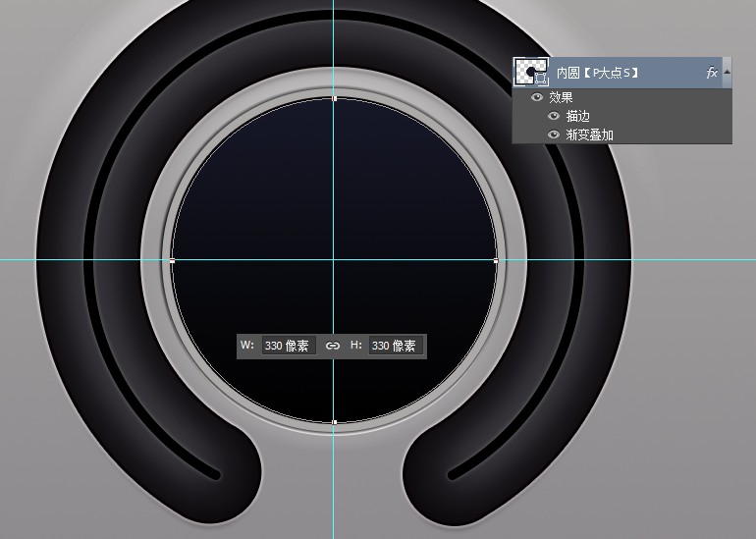756x539 pixels.
Task: Select the top anchor point of the circle
Action: pos(335,98)
